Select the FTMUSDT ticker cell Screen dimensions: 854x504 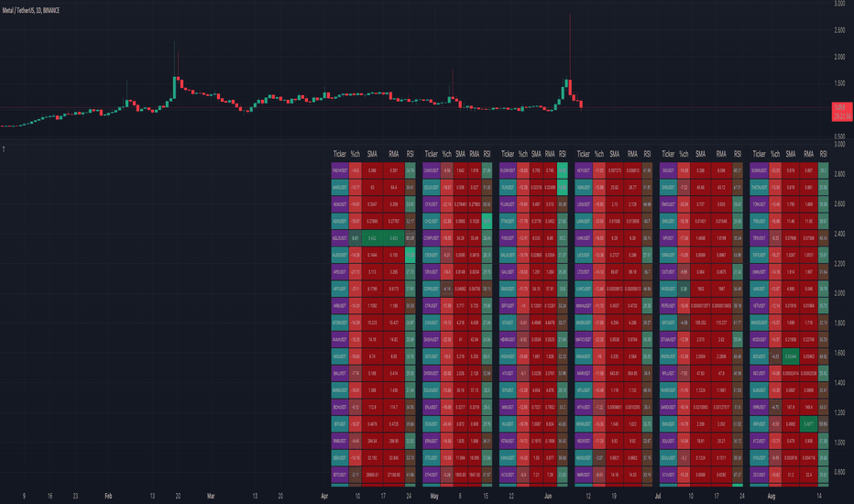(x=508, y=221)
